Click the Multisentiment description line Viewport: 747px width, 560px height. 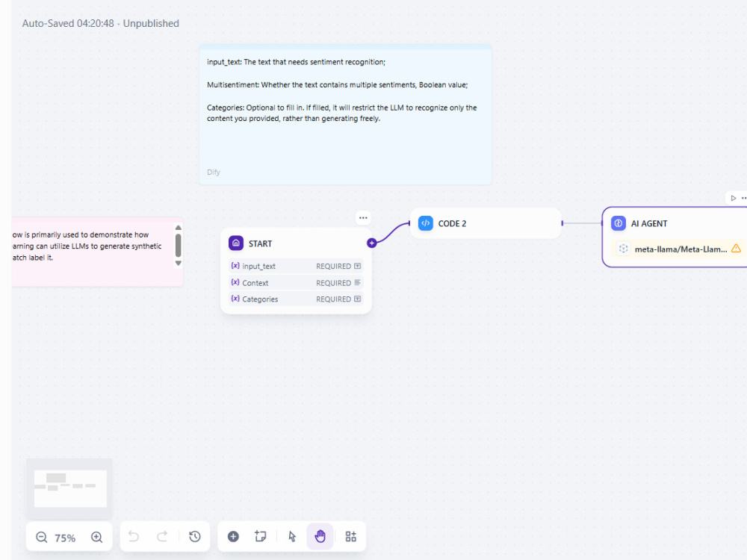338,85
